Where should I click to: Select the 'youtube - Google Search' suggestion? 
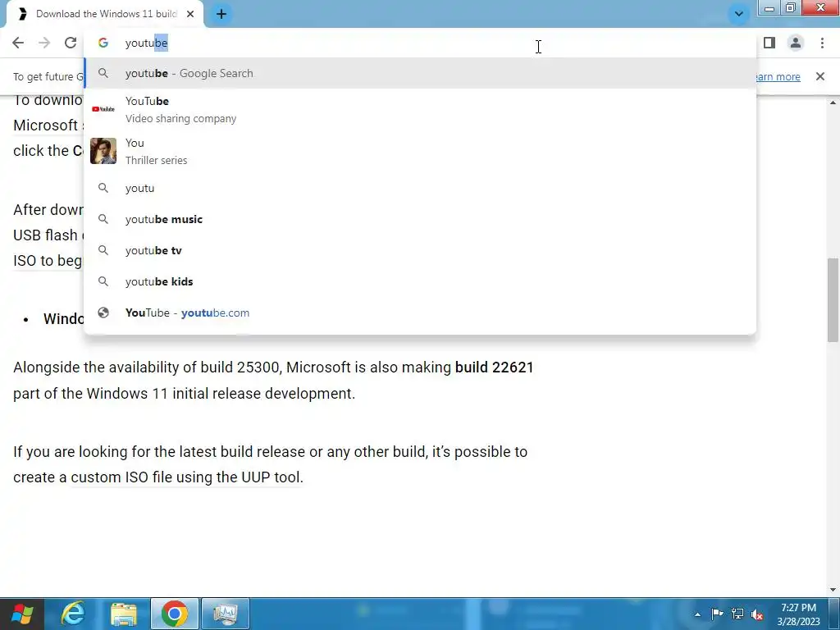[x=420, y=73]
